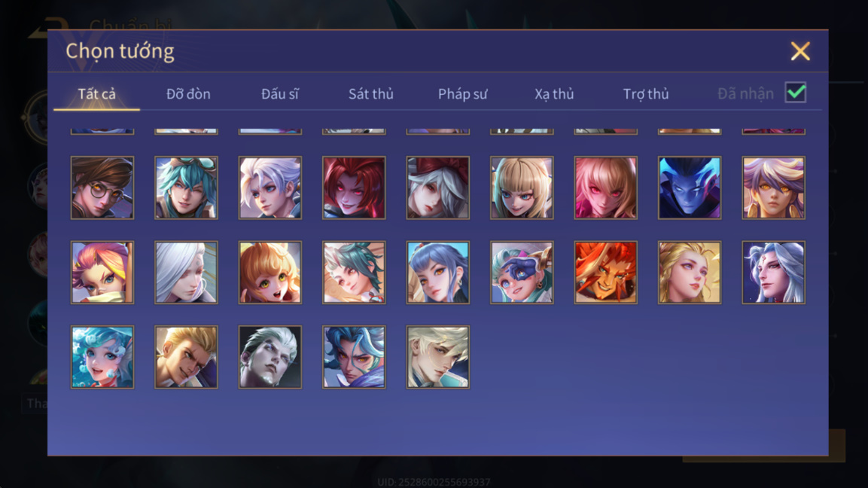Choose the white-haired hero in red hat
868x488 pixels.
(x=438, y=188)
